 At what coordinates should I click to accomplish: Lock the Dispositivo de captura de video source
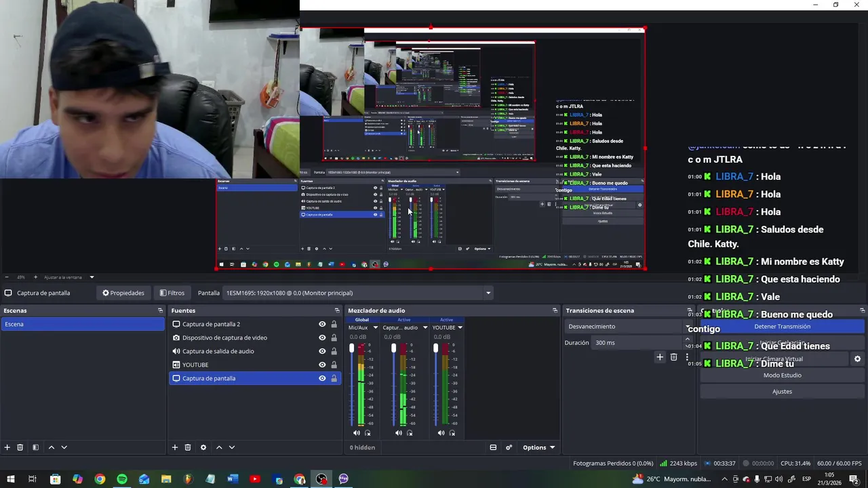[x=334, y=338]
